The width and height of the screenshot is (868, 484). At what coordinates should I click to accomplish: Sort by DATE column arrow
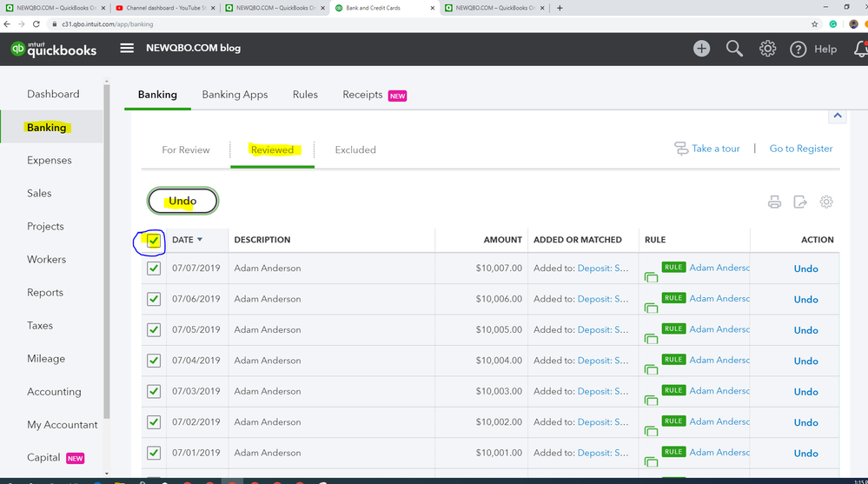[x=200, y=240]
